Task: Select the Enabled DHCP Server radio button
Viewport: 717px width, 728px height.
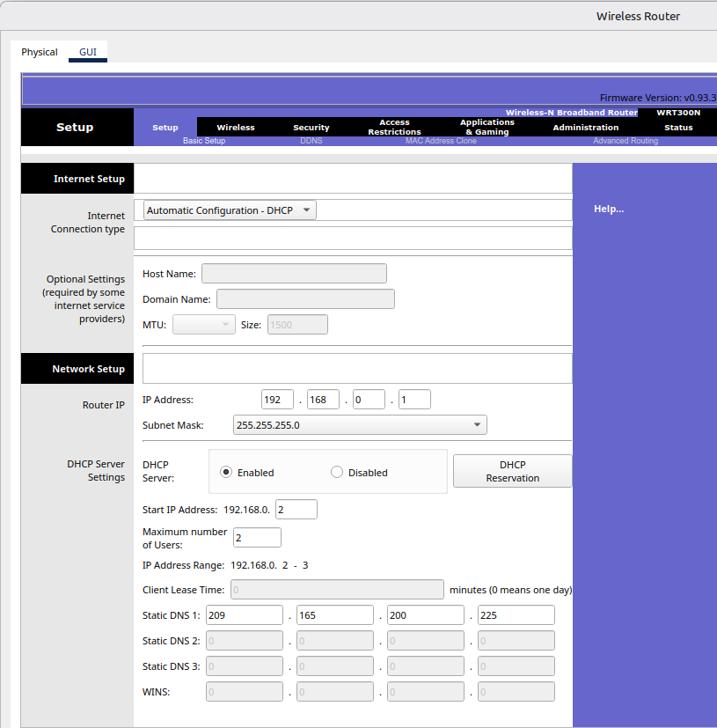Action: coord(226,472)
